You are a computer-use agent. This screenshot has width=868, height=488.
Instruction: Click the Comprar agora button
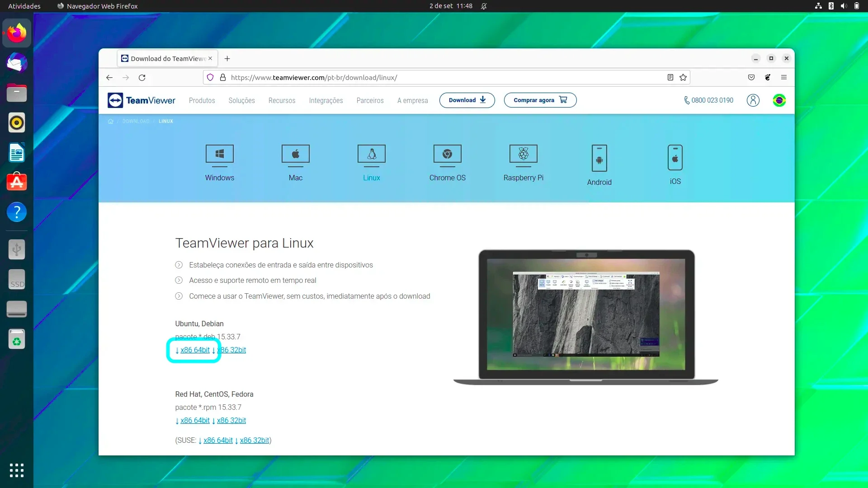[x=540, y=100]
